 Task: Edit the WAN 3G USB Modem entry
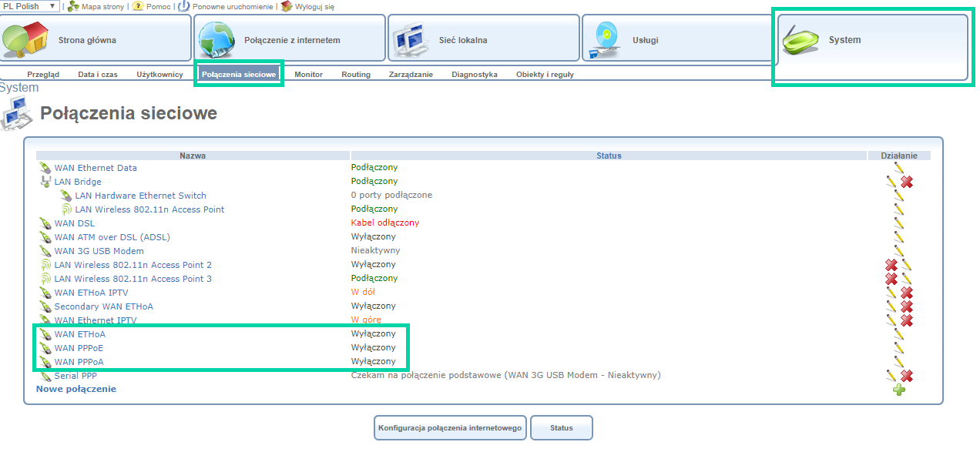(x=898, y=251)
